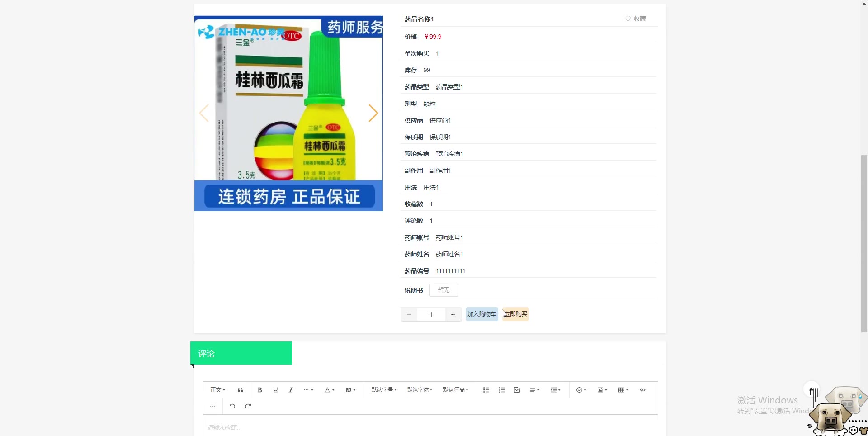The image size is (868, 436).
Task: Open the insert table dropdown
Action: click(623, 390)
